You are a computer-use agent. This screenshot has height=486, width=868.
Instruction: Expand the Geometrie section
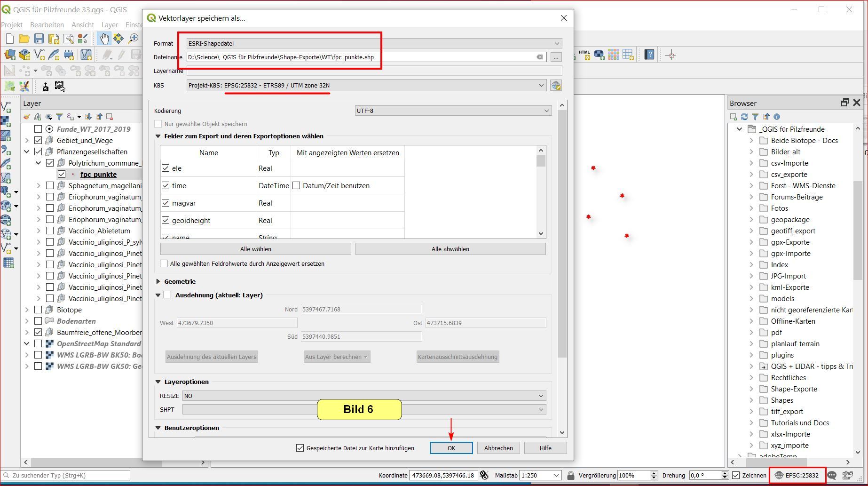point(158,281)
